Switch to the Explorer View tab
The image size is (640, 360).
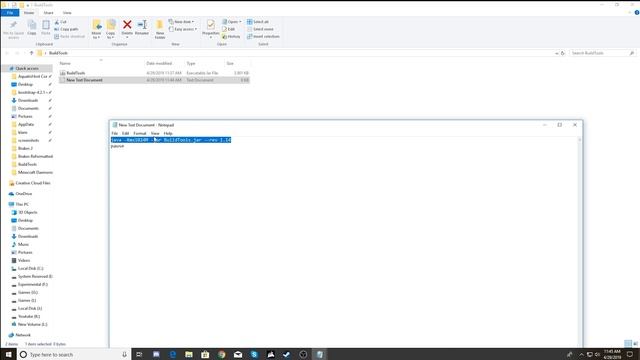[x=67, y=13]
